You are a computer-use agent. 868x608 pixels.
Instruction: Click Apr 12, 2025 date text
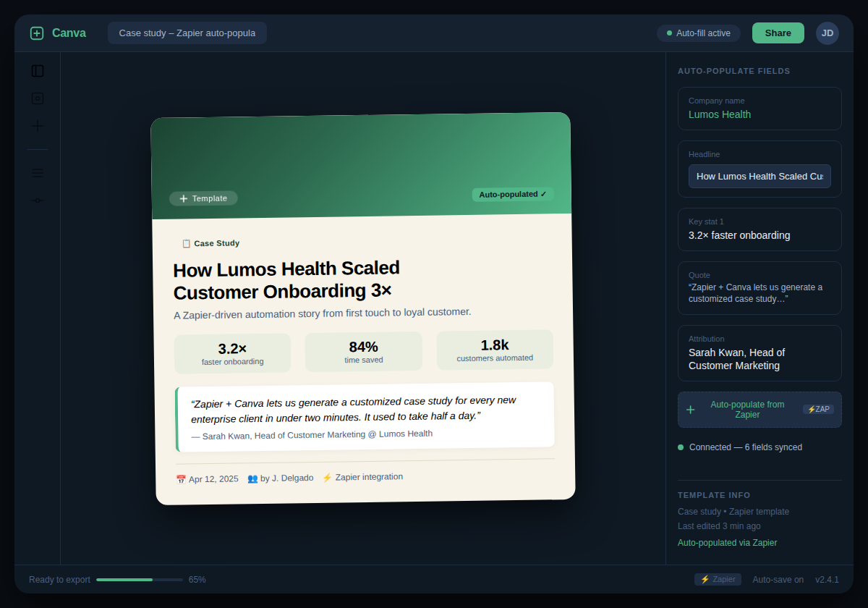click(213, 479)
